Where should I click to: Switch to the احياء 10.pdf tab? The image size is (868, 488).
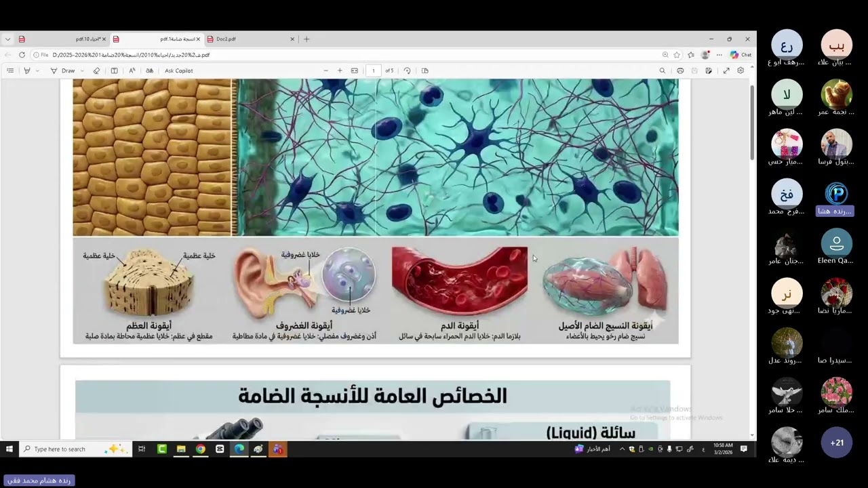tap(61, 39)
